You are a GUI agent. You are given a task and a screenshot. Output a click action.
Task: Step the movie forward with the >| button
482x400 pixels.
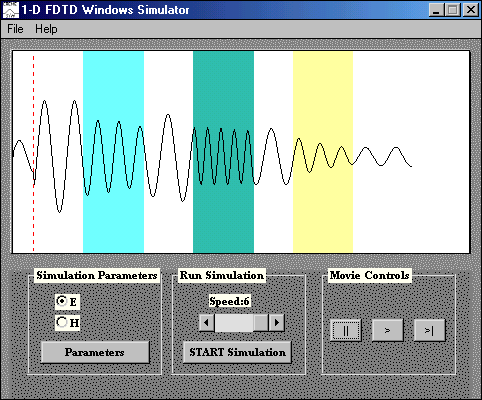point(429,330)
